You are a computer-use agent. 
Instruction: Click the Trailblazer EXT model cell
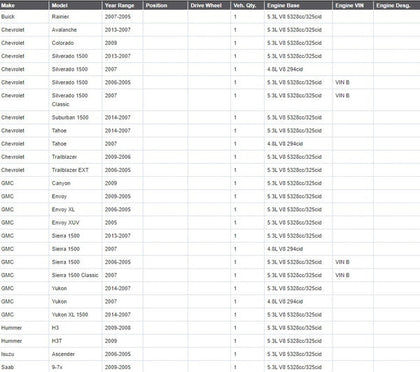point(75,170)
